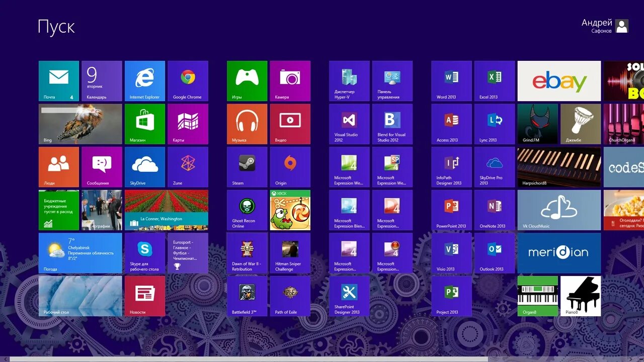Open the Vk CloudMusic tile
Viewport: 644px width, 362px height.
click(x=559, y=210)
